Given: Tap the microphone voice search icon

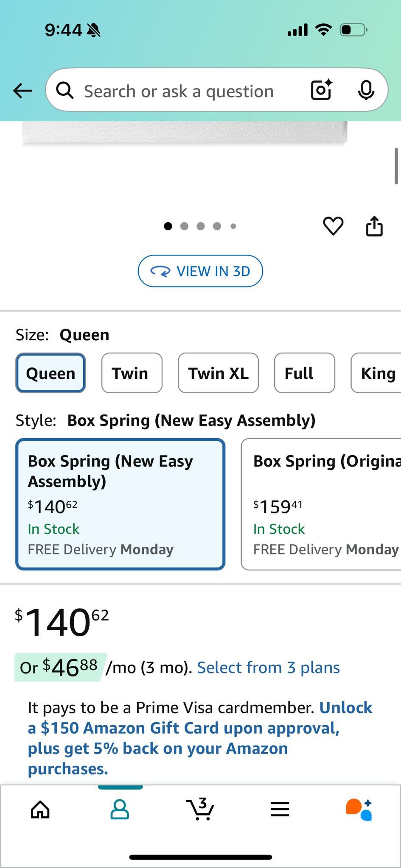Looking at the screenshot, I should 366,90.
